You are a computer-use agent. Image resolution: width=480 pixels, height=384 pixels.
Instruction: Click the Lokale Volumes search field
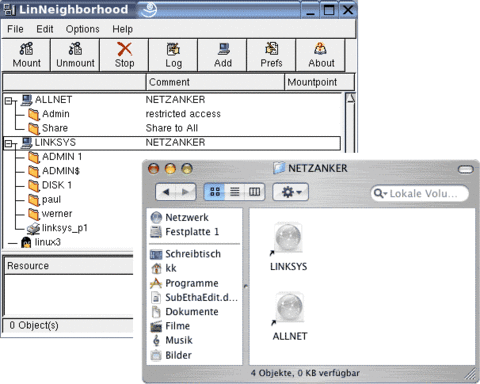pyautogui.click(x=420, y=193)
